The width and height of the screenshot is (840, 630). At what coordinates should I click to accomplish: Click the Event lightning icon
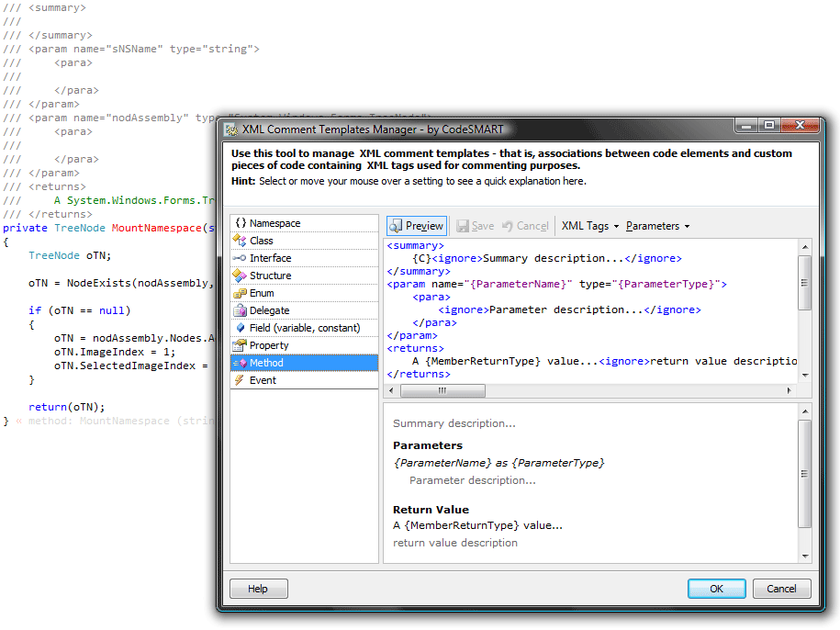(x=240, y=380)
